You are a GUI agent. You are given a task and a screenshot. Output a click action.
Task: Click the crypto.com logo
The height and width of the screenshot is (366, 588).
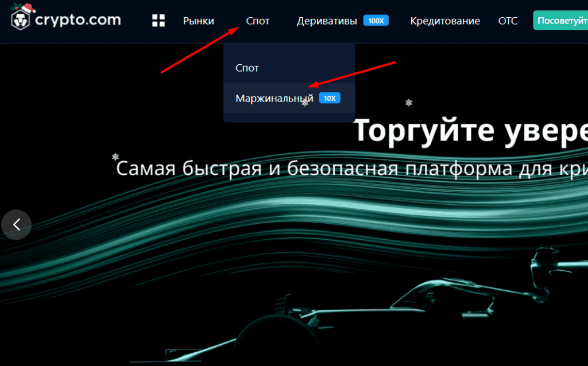tap(66, 17)
